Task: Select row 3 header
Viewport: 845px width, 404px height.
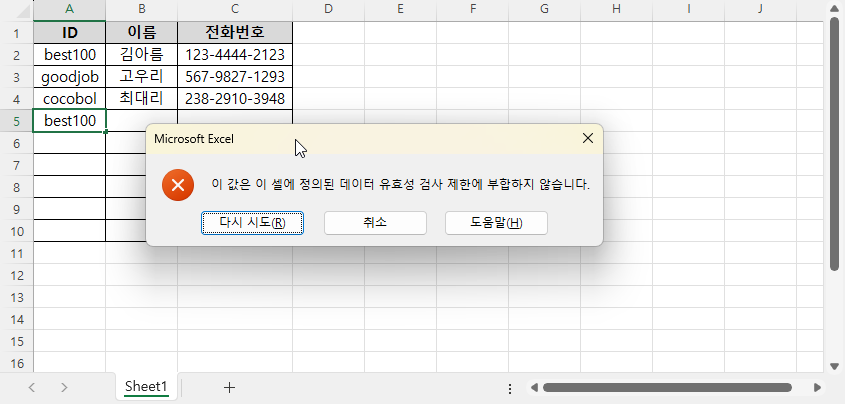Action: click(x=17, y=77)
